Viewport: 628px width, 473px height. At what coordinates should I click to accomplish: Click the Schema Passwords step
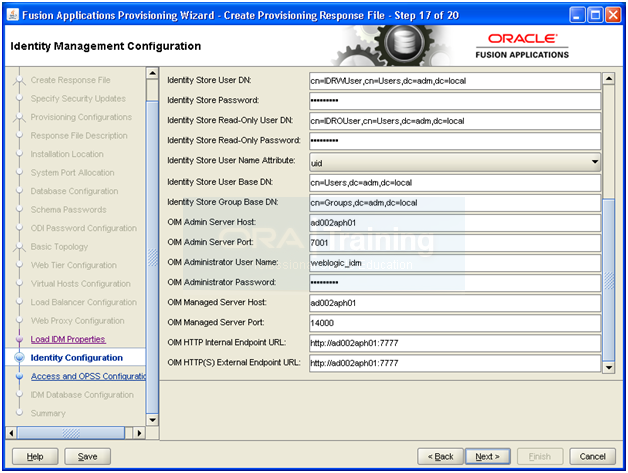point(68,209)
